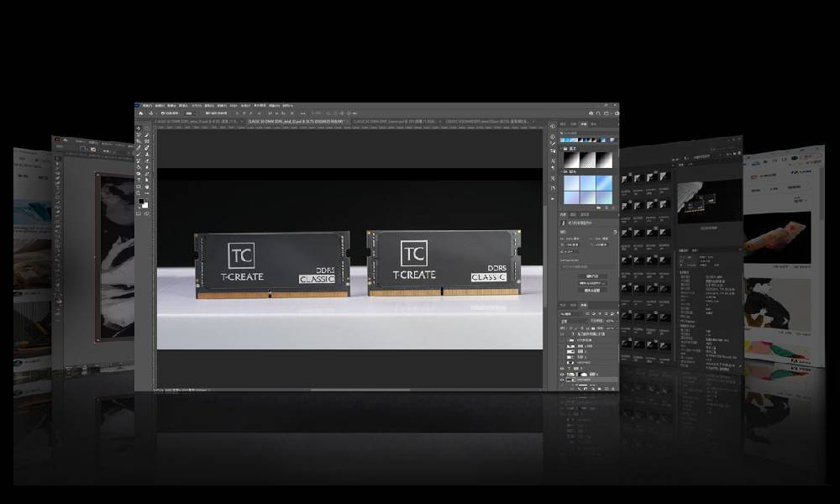This screenshot has width=840, height=504.
Task: Click the Convert to Linked button in Properties
Action: [592, 283]
